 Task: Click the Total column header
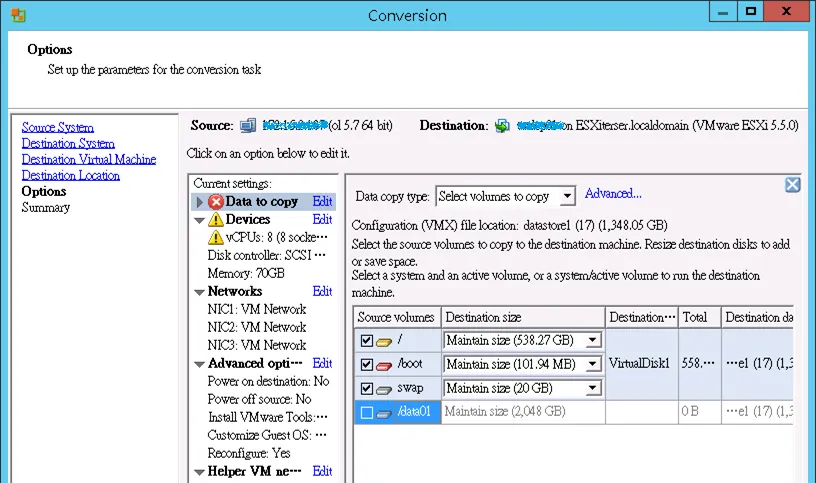[x=699, y=317]
